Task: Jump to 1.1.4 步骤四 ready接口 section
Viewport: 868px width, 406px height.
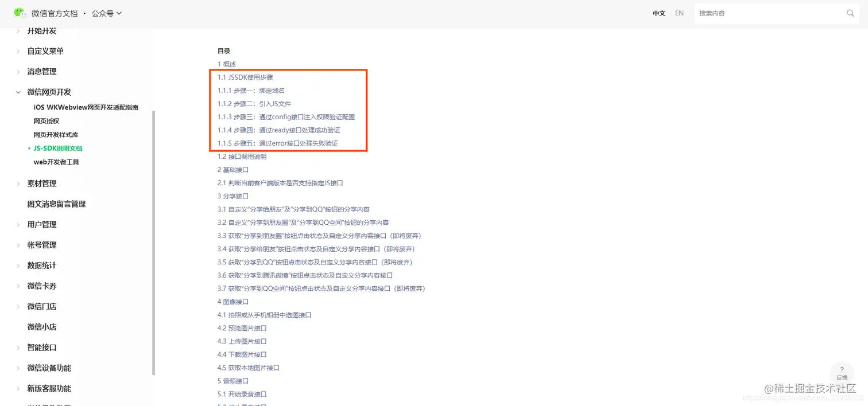Action: pos(279,130)
